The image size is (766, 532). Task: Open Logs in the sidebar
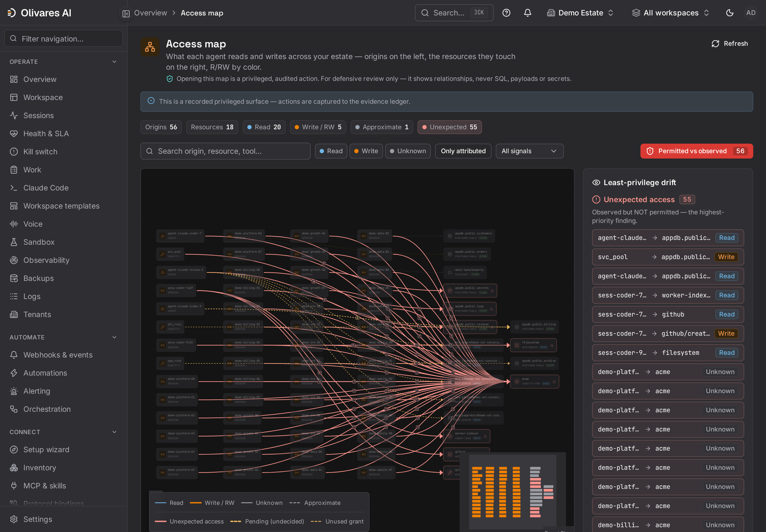pos(63,296)
